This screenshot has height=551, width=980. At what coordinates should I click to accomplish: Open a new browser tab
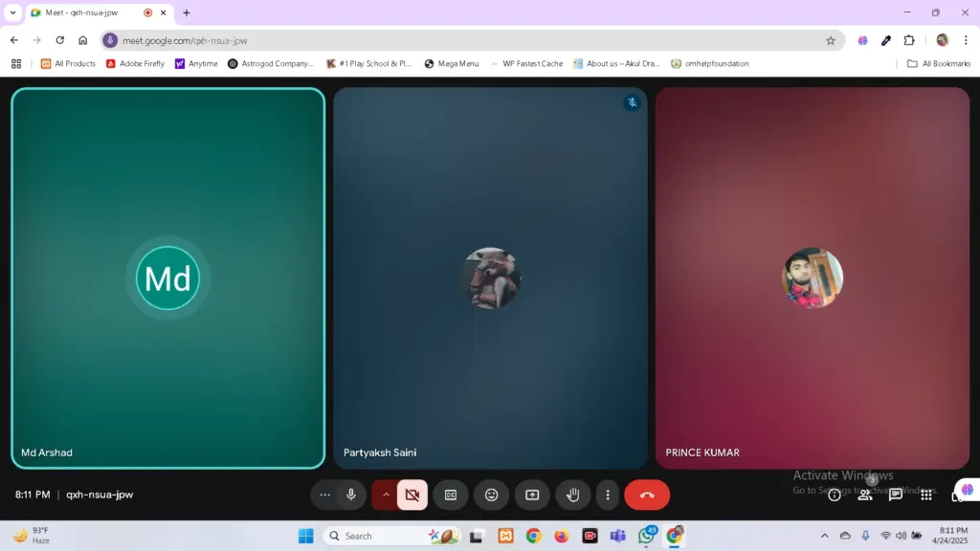point(187,12)
